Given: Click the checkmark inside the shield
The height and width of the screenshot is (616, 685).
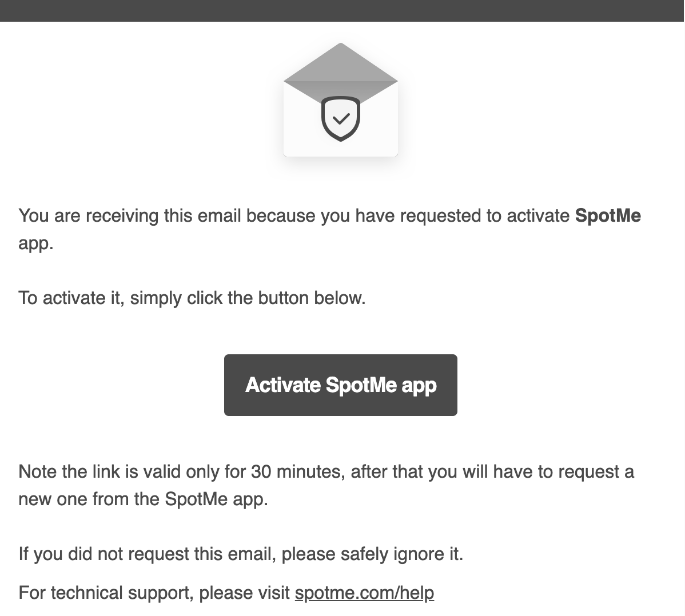Looking at the screenshot, I should pyautogui.click(x=341, y=118).
